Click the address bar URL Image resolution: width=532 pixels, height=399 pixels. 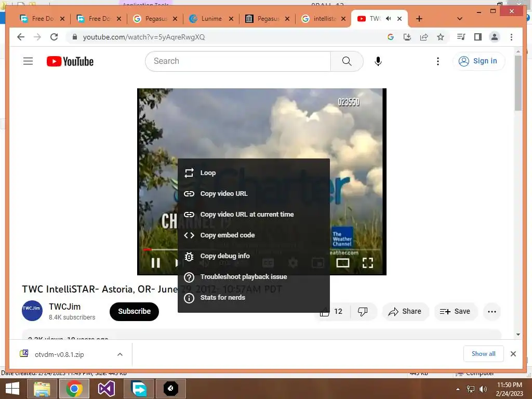click(144, 37)
